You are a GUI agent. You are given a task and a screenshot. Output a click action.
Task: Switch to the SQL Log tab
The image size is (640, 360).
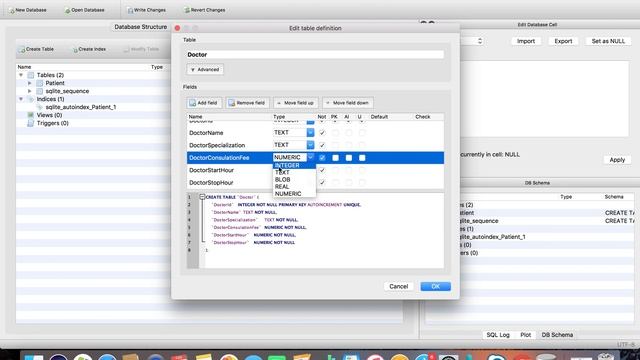(x=498, y=335)
